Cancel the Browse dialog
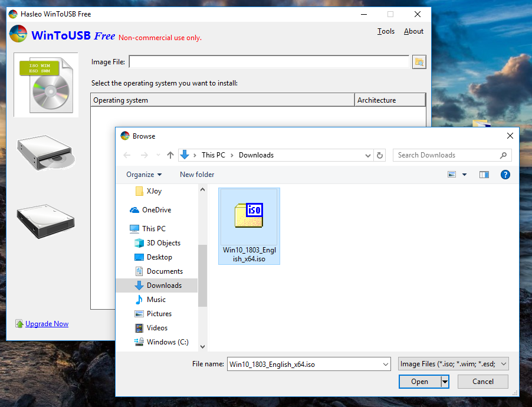 tap(483, 382)
